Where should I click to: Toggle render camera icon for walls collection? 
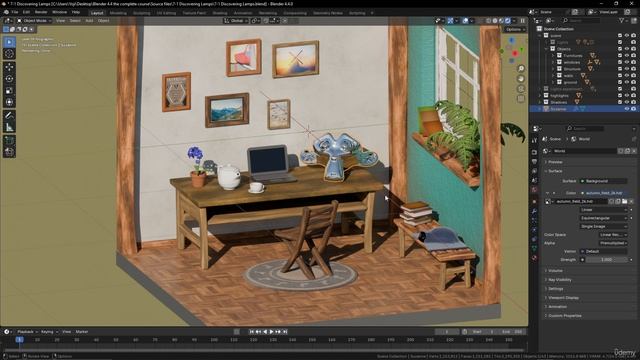pyautogui.click(x=633, y=76)
